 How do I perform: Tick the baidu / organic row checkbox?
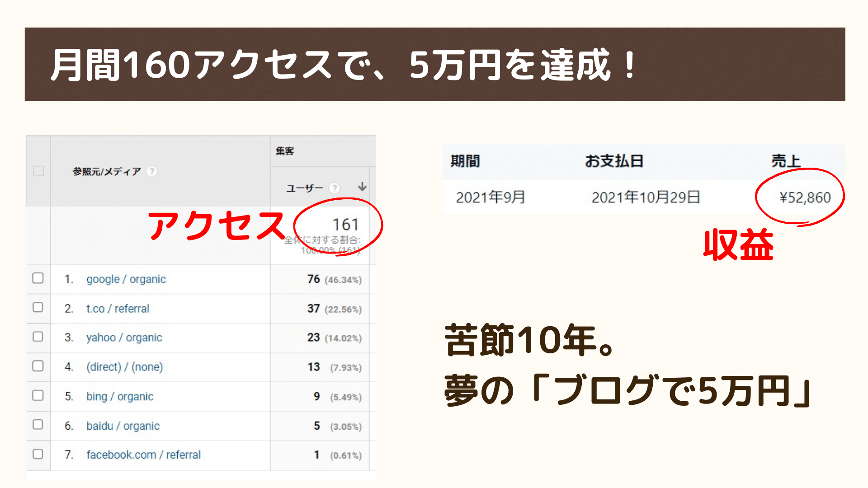38,424
